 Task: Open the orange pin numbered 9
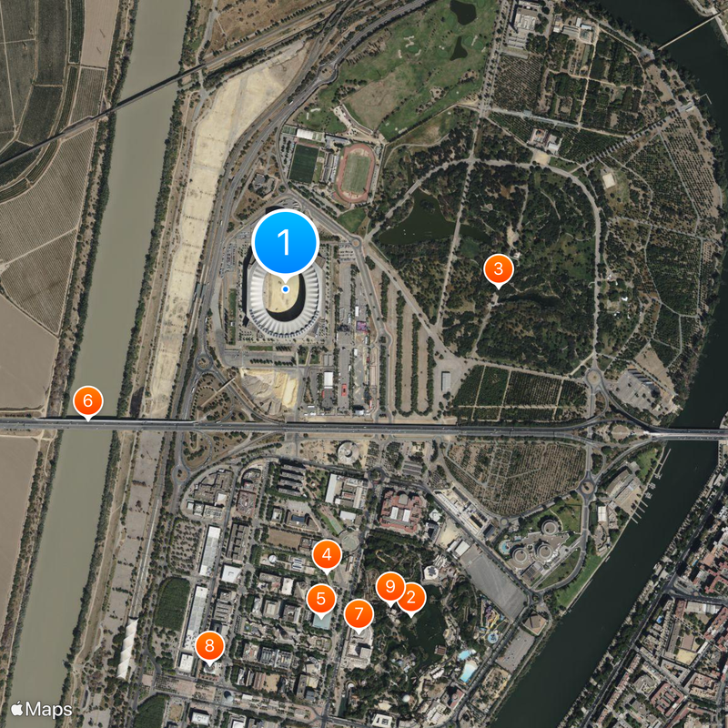(x=390, y=587)
